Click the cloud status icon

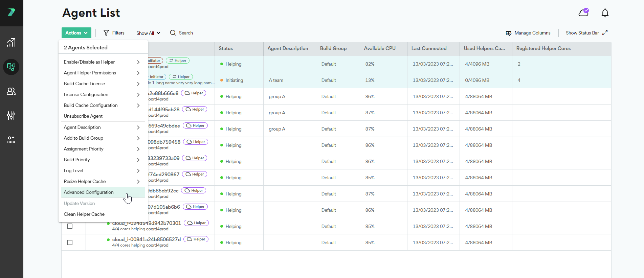point(583,13)
